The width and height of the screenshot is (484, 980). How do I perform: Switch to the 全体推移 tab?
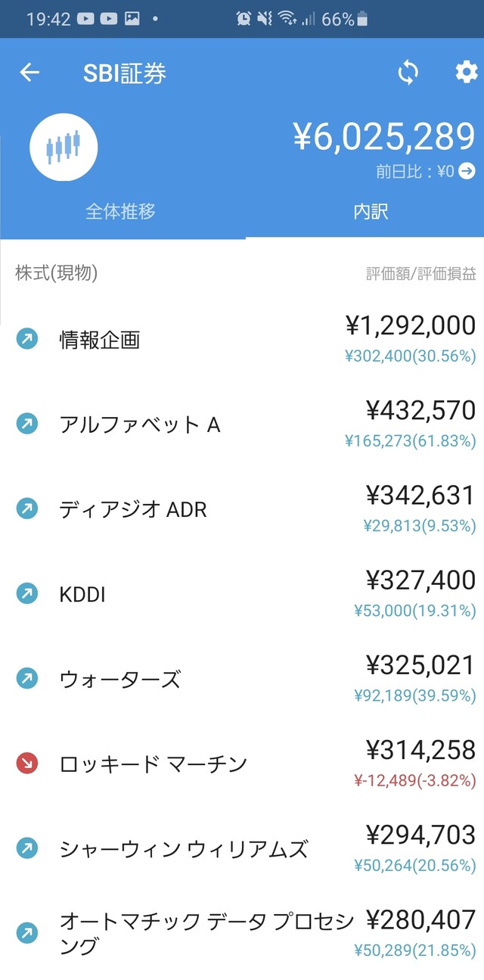[x=121, y=211]
